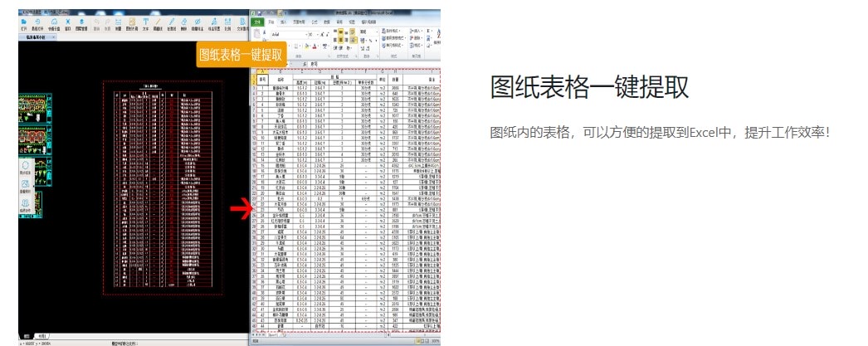Click the CAD redo arrow icon

(x=107, y=24)
